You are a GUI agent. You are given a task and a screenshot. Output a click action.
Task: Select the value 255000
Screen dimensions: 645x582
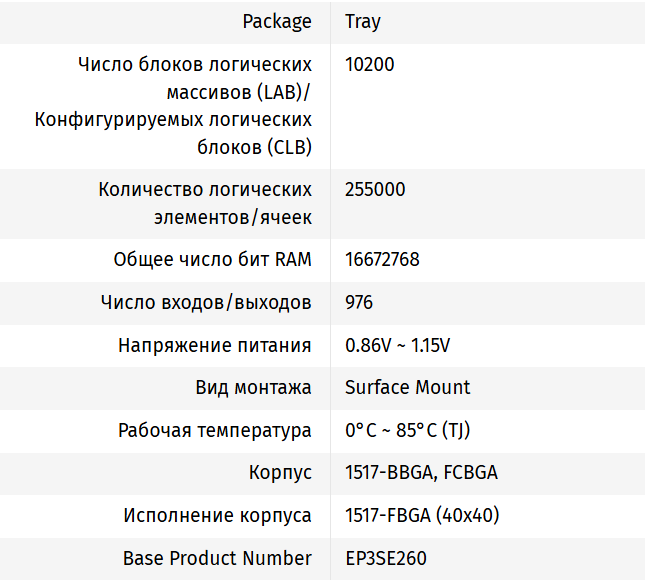point(375,189)
